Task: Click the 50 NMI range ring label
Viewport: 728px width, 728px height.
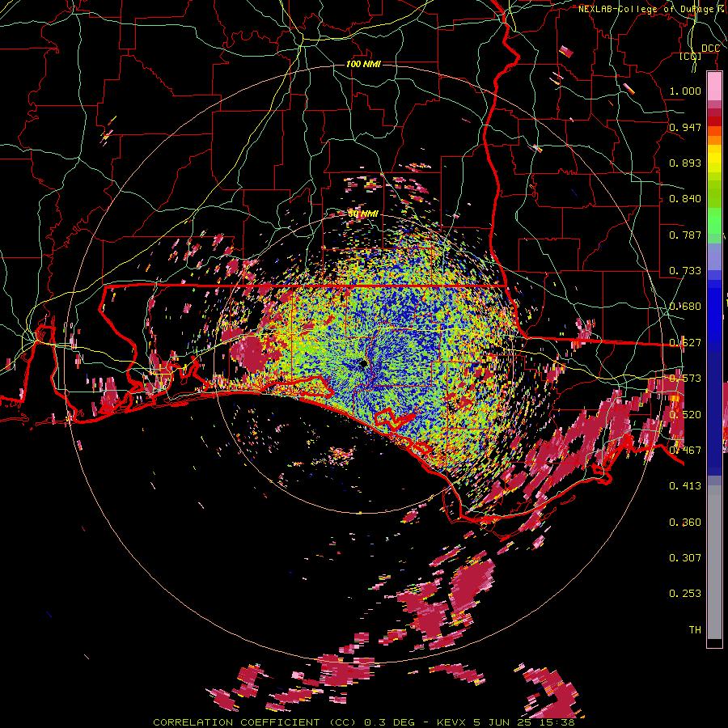Action: (x=363, y=214)
